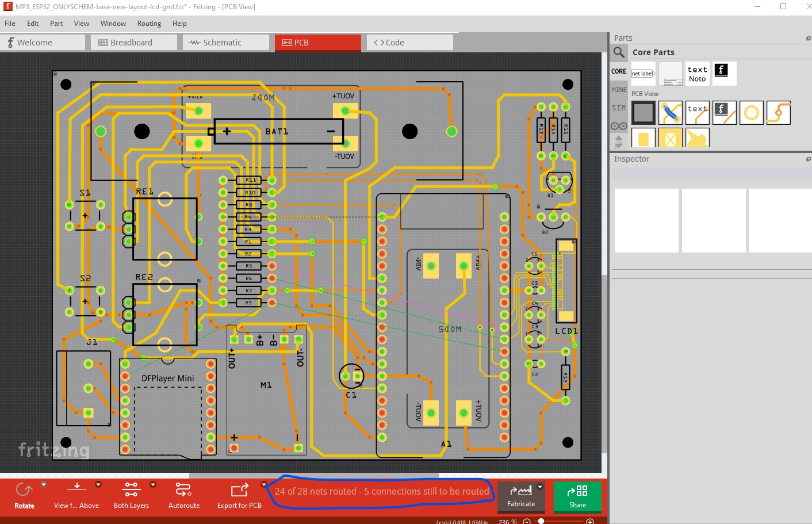Expand the Rotate dropdown arrow
812x524 pixels.
(x=44, y=485)
